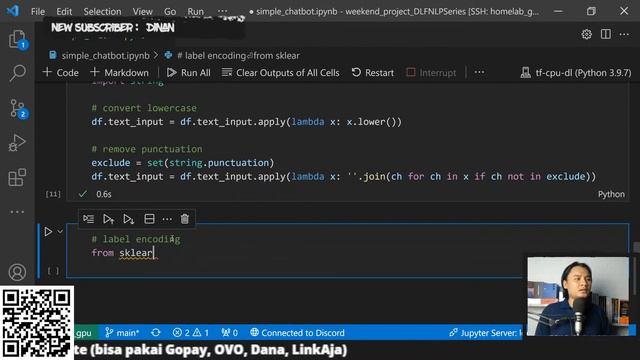Delete the label encoding cell
This screenshot has width=640, height=360.
click(x=184, y=219)
